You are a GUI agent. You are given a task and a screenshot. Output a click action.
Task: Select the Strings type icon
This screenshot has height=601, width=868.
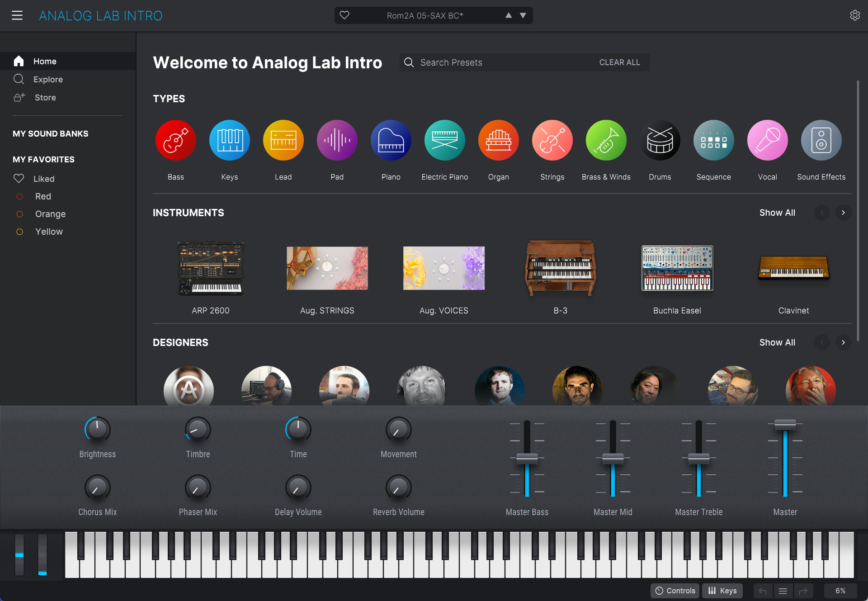(x=552, y=140)
